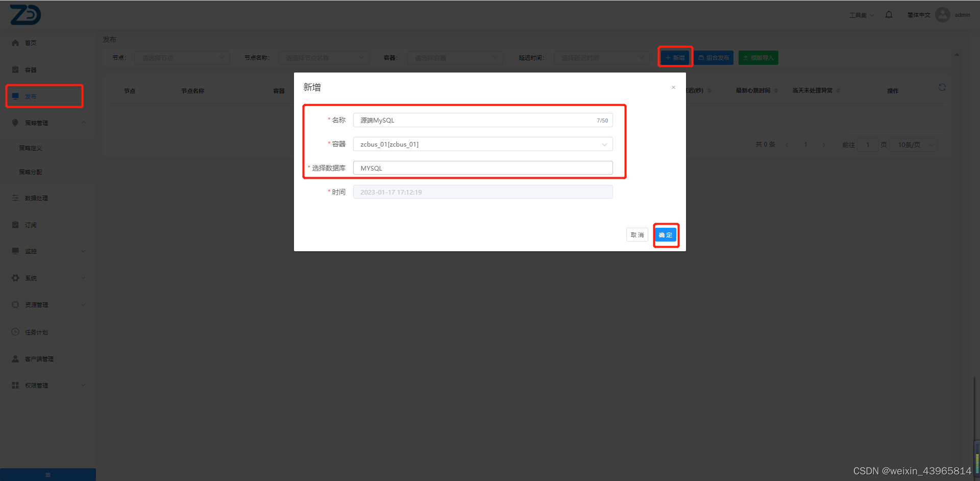980x481 pixels.
Task: Select page number 1 in pagination
Action: pos(805,145)
